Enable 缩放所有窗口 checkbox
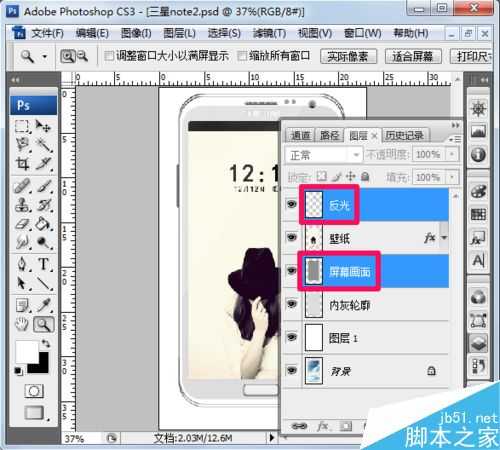The height and width of the screenshot is (450, 500). 242,56
